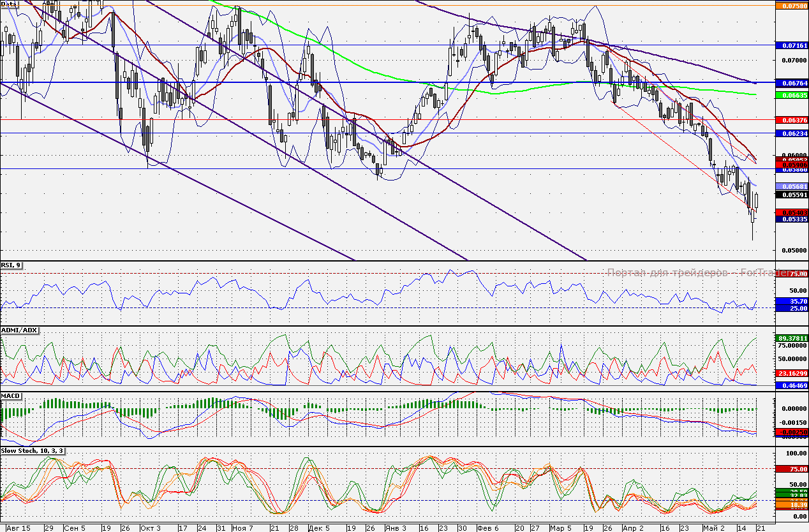The height and width of the screenshot is (532, 809).
Task: Select the 0.06764 price level label
Action: click(x=791, y=84)
